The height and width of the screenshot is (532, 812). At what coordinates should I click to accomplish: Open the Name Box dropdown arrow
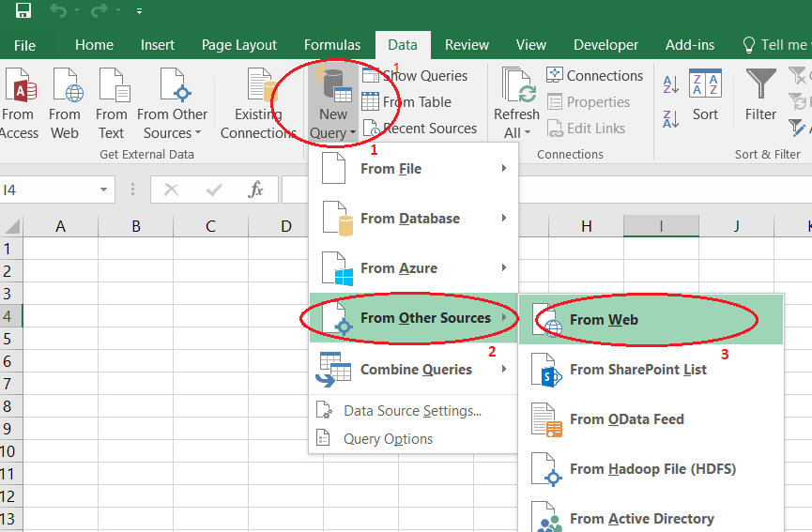(x=104, y=190)
